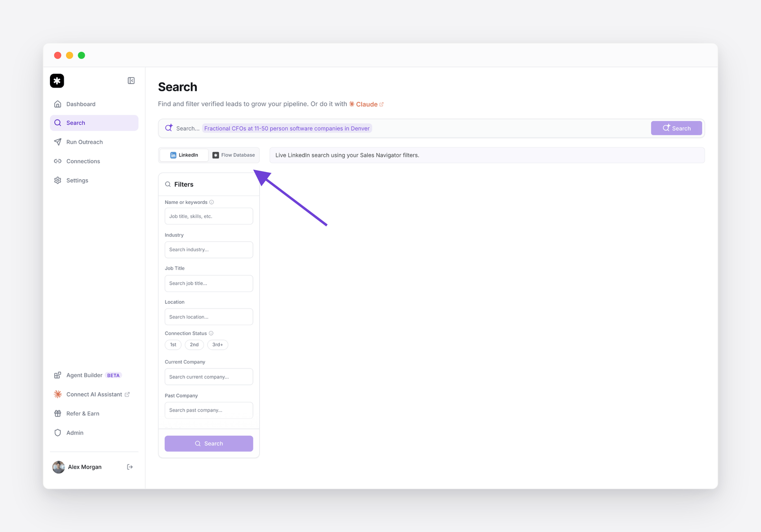
Task: Click the Search button under Filters
Action: point(209,444)
